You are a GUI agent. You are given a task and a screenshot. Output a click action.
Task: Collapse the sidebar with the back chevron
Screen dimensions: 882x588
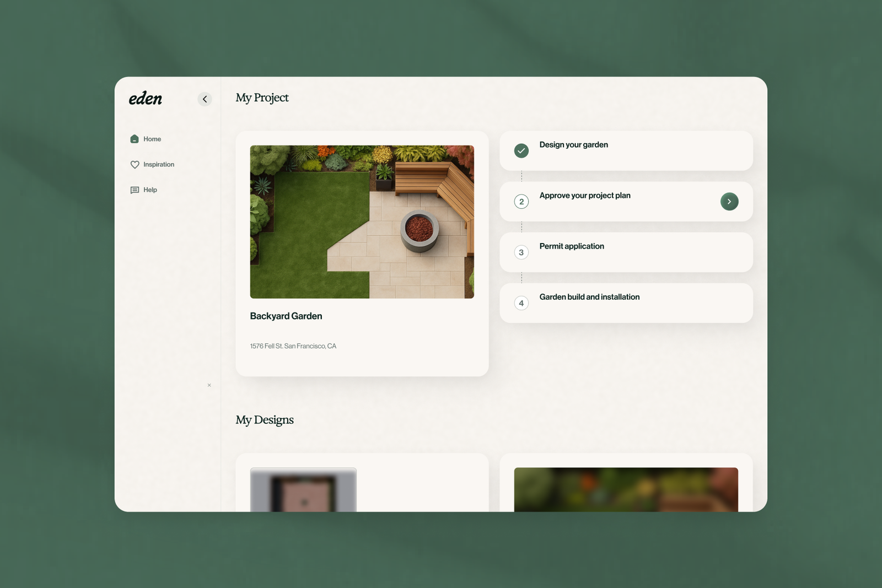pos(205,99)
